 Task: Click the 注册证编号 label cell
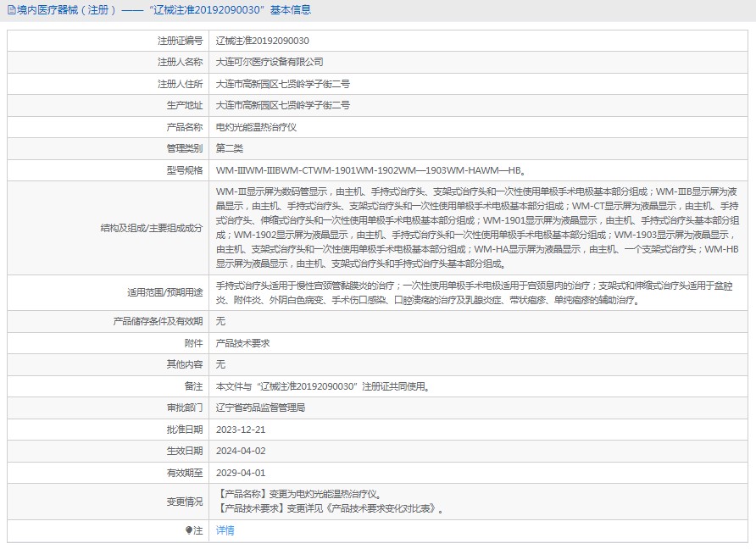[x=180, y=41]
